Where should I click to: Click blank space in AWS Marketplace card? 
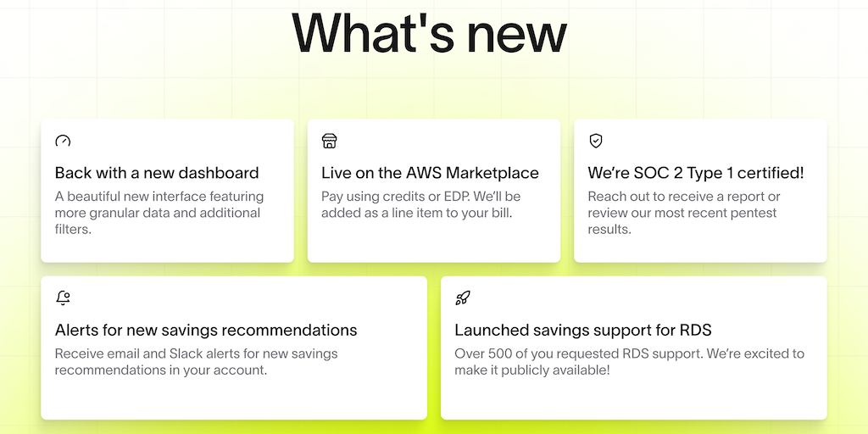(475, 240)
